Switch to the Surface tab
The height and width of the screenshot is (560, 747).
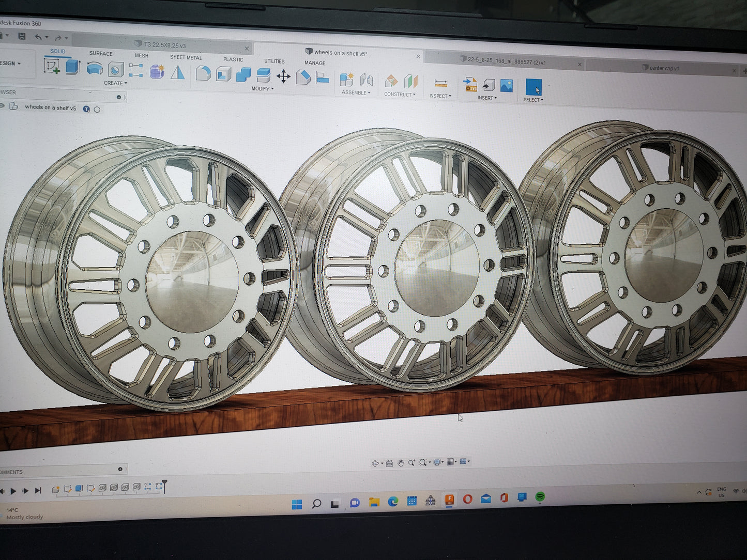coord(101,53)
